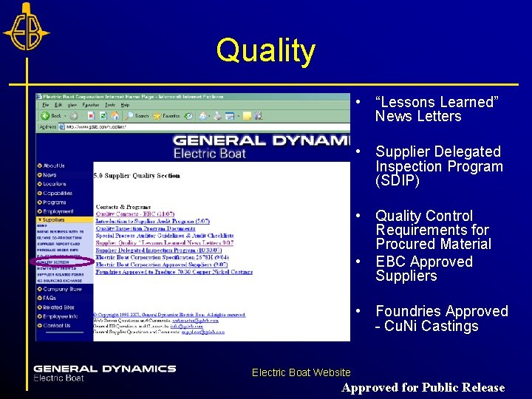Click the yellow note toolbar icon

point(247,116)
